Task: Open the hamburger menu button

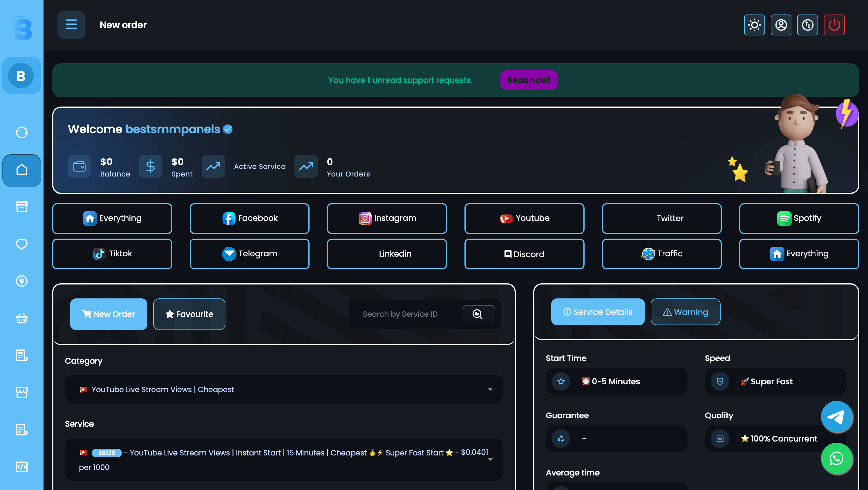Action: click(71, 25)
